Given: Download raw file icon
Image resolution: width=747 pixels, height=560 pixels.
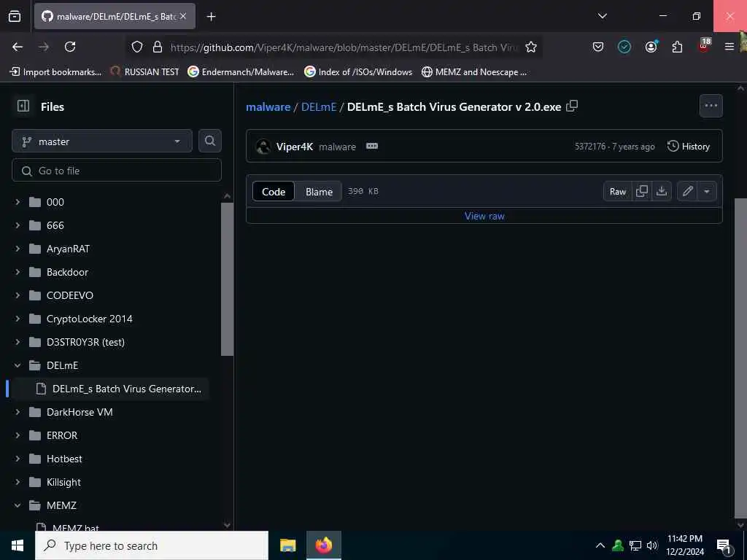Looking at the screenshot, I should point(661,192).
